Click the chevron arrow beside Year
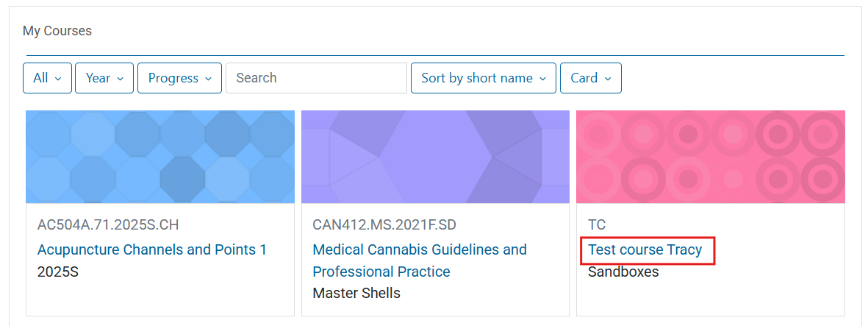 point(120,79)
